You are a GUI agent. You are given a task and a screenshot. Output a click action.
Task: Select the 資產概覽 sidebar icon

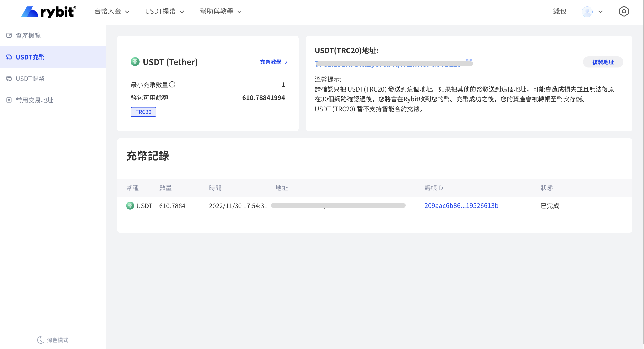(9, 35)
